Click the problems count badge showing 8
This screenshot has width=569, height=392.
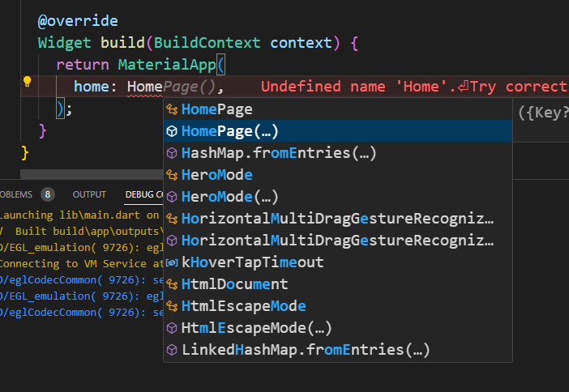click(48, 194)
